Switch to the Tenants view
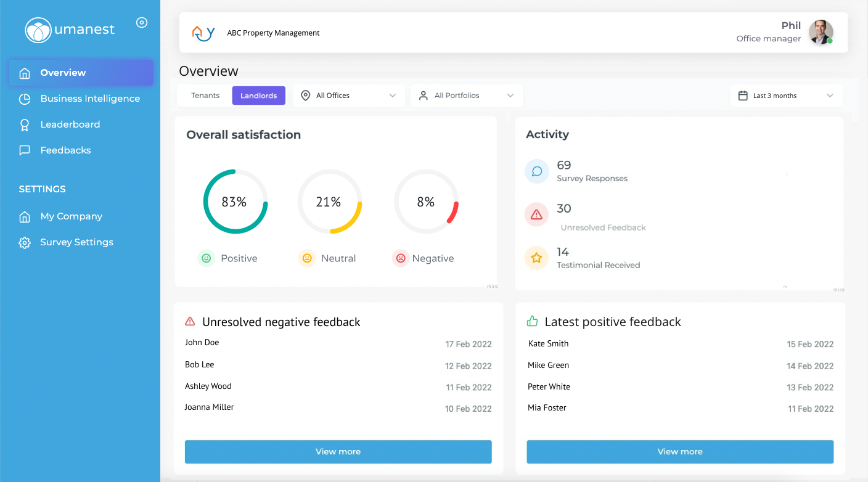The image size is (868, 482). pyautogui.click(x=205, y=96)
